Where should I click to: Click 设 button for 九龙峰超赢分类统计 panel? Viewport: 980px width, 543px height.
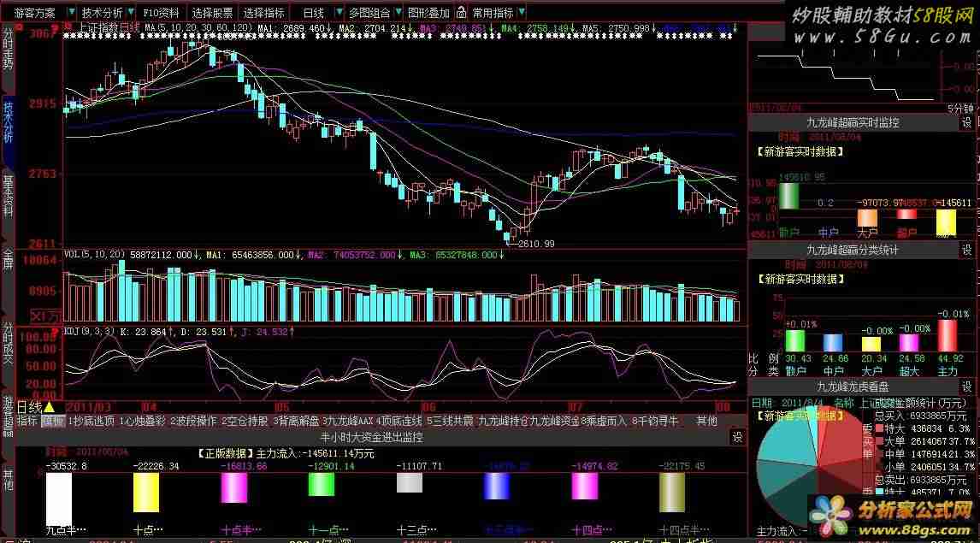click(967, 250)
